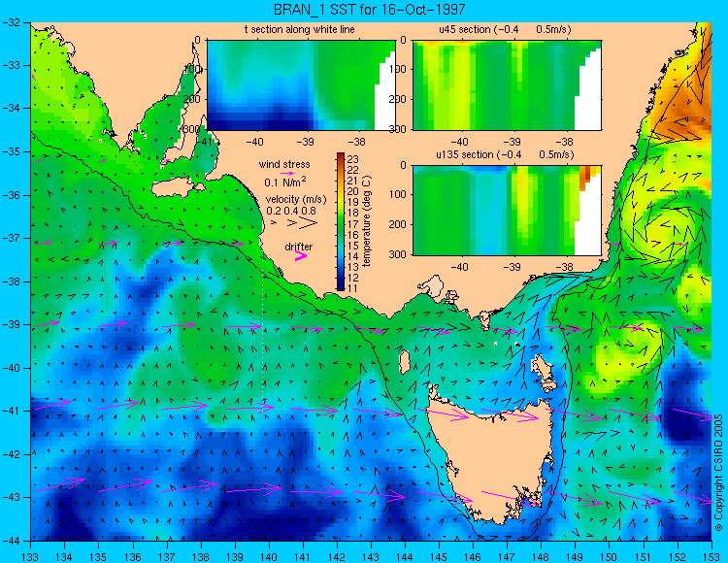Open the temperature section inset plot
728x563 pixels.
301,85
